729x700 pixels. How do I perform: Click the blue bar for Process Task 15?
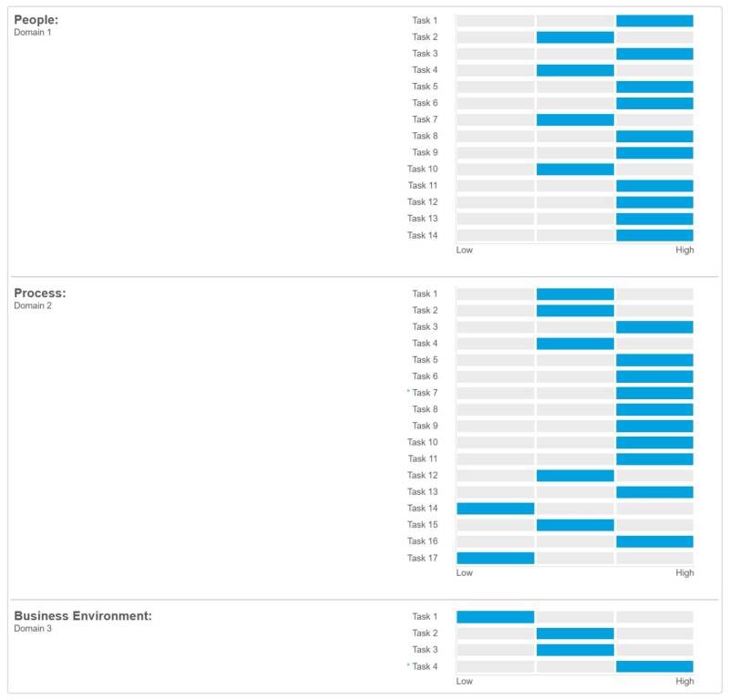tap(575, 525)
